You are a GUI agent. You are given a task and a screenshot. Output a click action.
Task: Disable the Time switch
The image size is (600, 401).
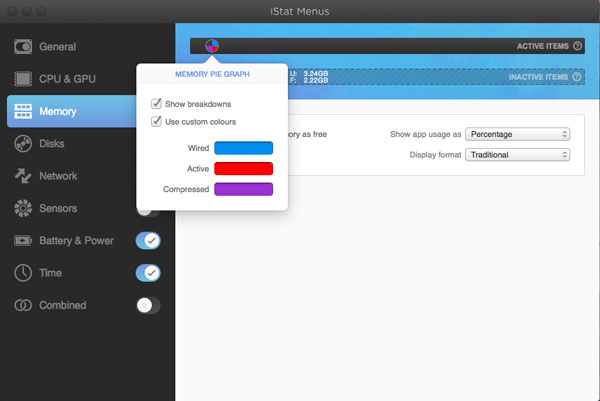click(148, 273)
